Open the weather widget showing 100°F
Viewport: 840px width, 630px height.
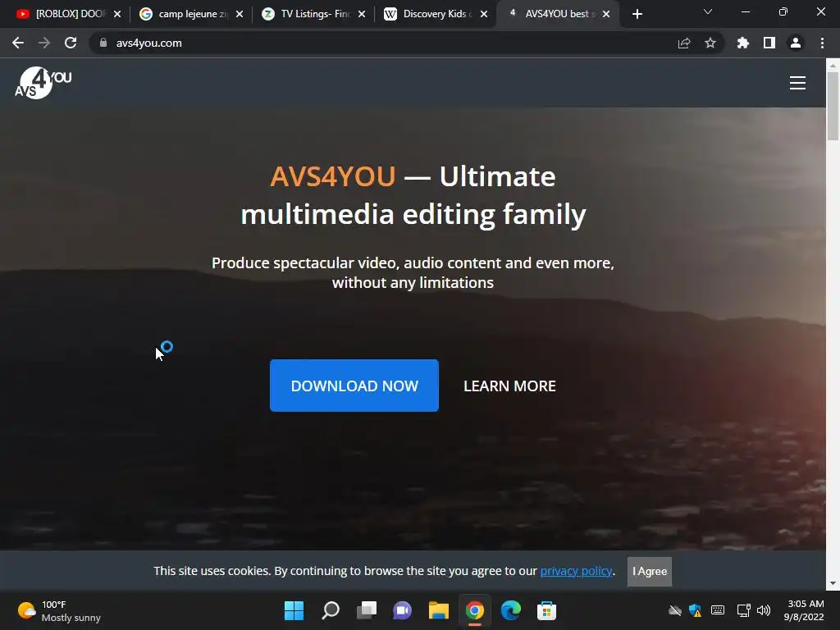point(59,610)
